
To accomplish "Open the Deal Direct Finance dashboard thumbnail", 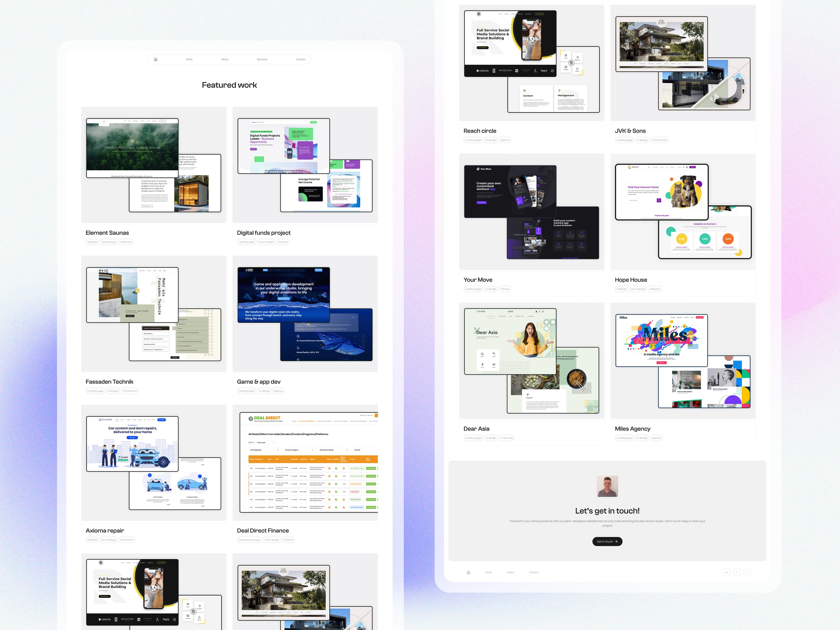I will pos(305,463).
